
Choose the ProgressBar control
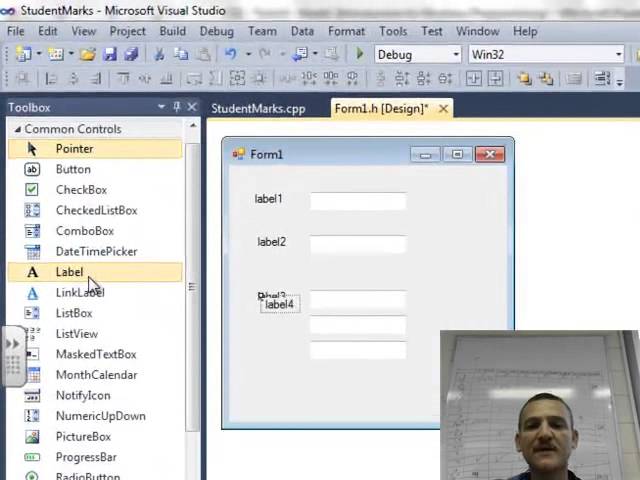(95, 457)
